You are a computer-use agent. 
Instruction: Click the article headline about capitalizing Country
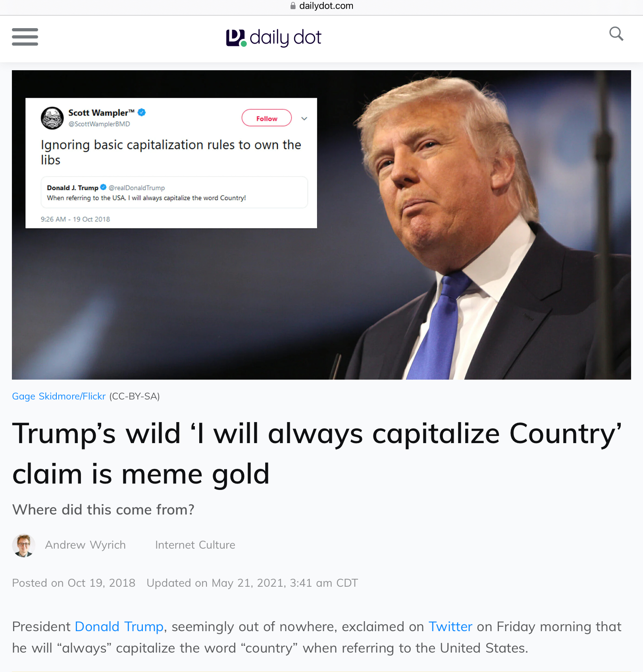(x=317, y=453)
